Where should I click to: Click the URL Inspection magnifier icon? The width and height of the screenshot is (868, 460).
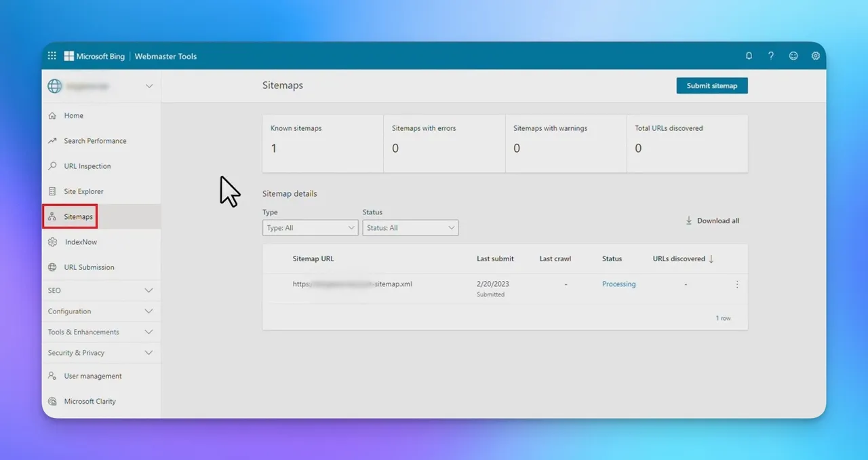click(52, 166)
